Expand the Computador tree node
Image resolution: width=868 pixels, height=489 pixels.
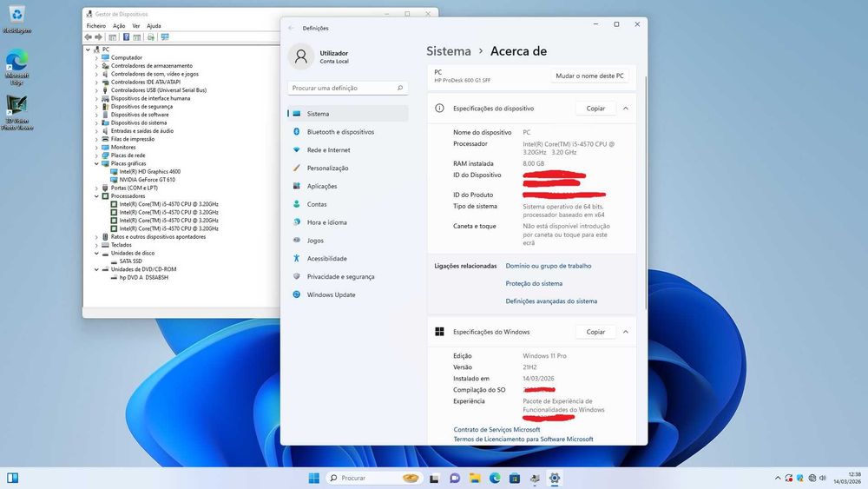click(x=96, y=57)
